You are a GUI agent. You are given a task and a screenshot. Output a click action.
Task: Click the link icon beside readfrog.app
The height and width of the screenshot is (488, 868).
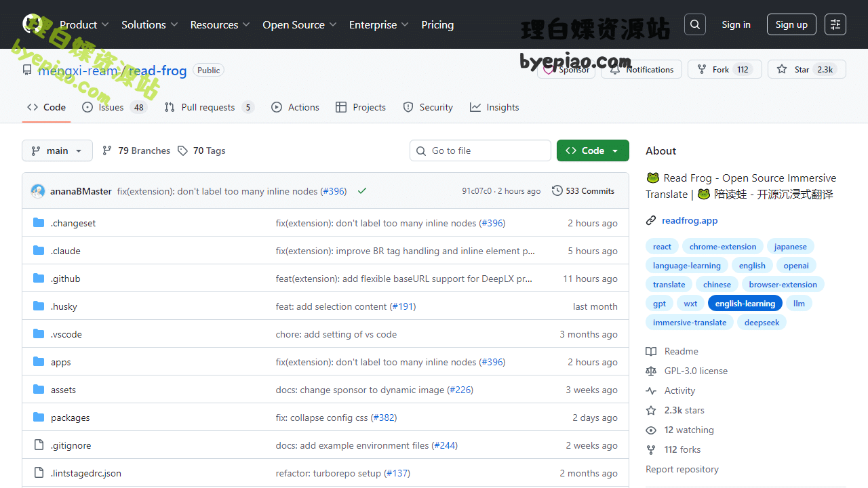point(651,220)
